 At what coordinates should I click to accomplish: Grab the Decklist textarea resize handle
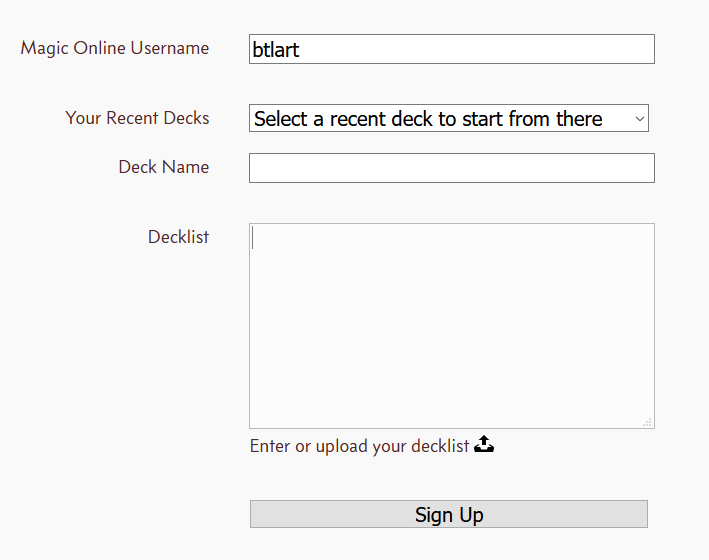point(647,422)
